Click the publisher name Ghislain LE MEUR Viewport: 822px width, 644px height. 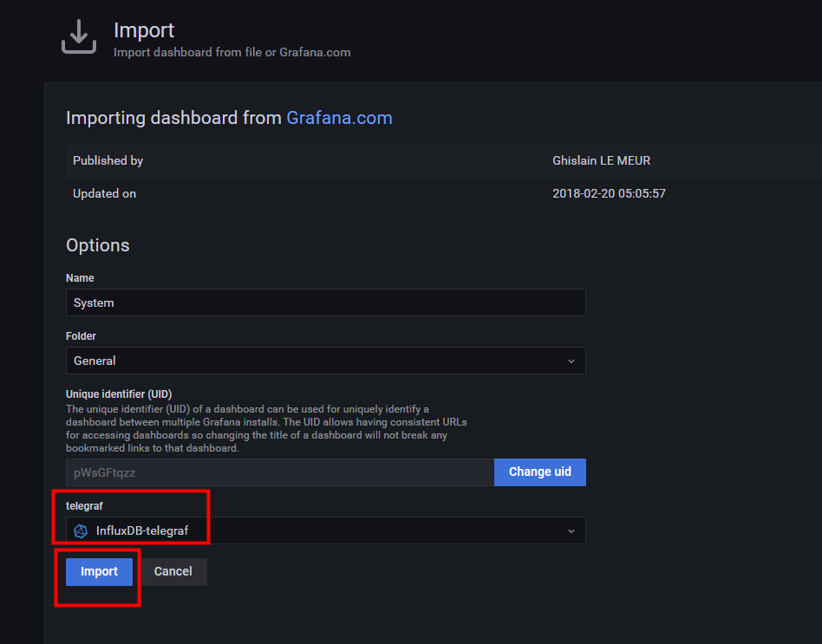pyautogui.click(x=601, y=161)
